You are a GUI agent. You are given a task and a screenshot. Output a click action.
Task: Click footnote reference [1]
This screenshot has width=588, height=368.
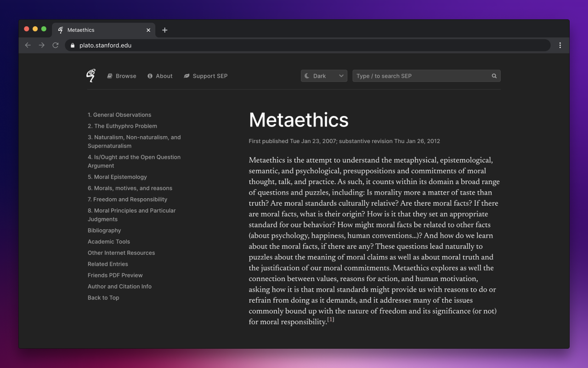coord(331,320)
